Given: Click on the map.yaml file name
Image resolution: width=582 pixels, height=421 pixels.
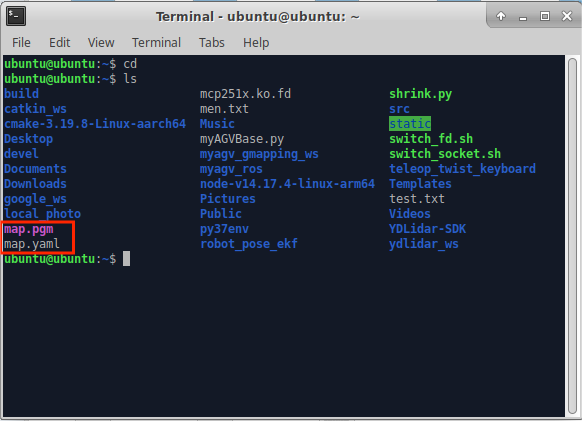Looking at the screenshot, I should click(x=32, y=244).
